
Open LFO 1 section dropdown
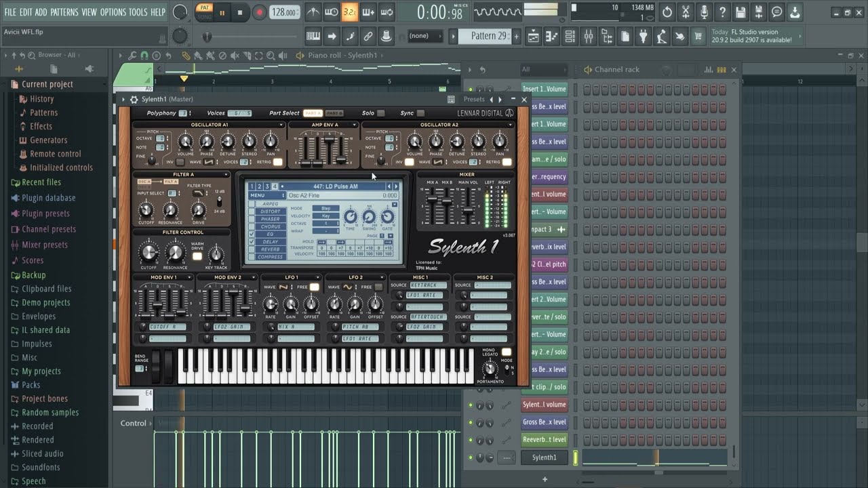[317, 277]
